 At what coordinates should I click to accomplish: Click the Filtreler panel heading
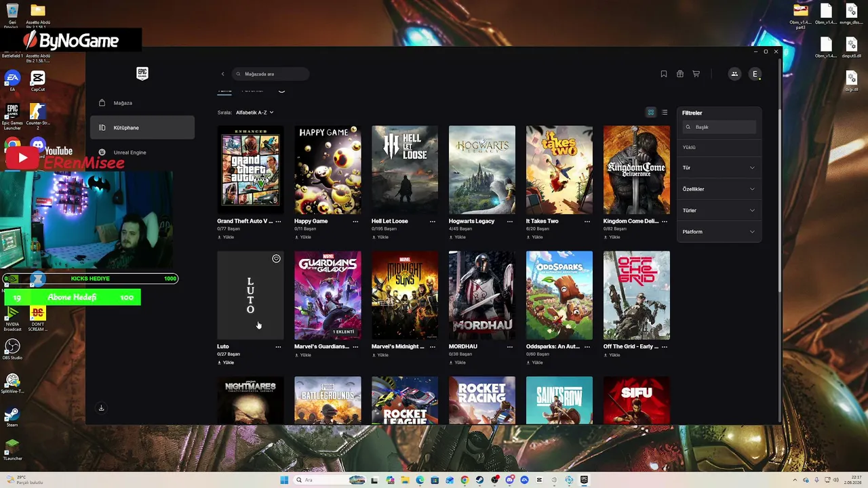(692, 113)
